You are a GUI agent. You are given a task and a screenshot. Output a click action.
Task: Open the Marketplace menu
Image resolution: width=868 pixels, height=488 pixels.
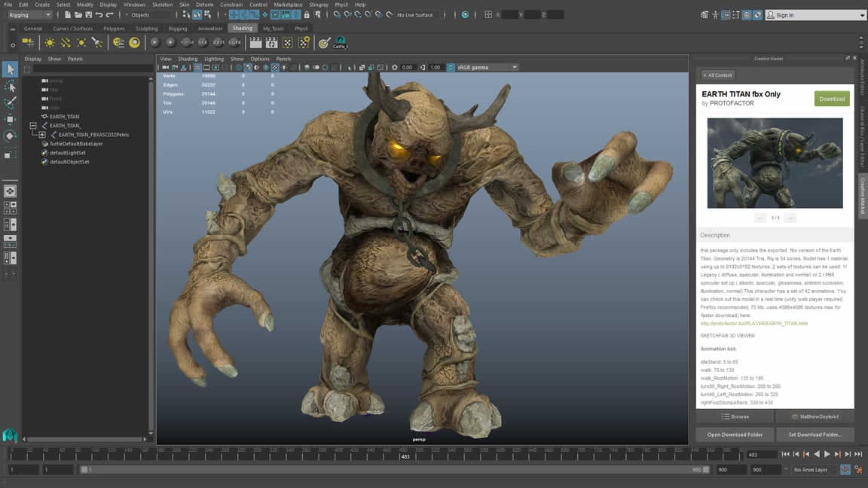coord(288,5)
